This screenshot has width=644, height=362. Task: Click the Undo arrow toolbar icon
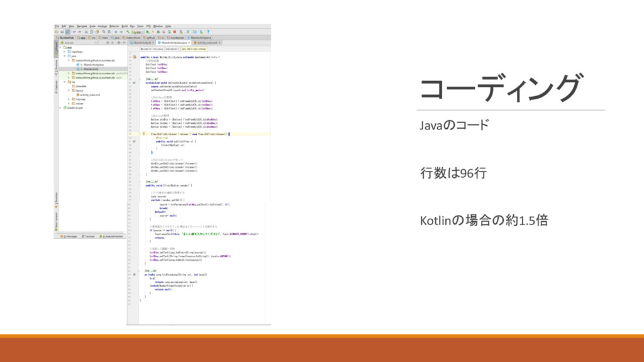(x=74, y=32)
